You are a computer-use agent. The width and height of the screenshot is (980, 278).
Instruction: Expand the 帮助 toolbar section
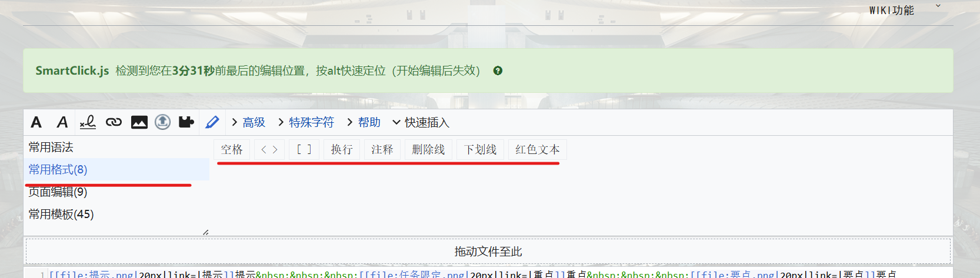click(364, 122)
